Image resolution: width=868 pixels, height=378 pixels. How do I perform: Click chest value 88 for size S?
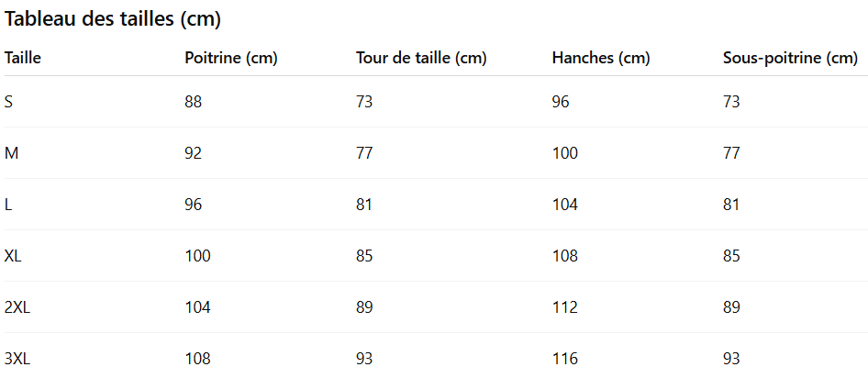[194, 102]
